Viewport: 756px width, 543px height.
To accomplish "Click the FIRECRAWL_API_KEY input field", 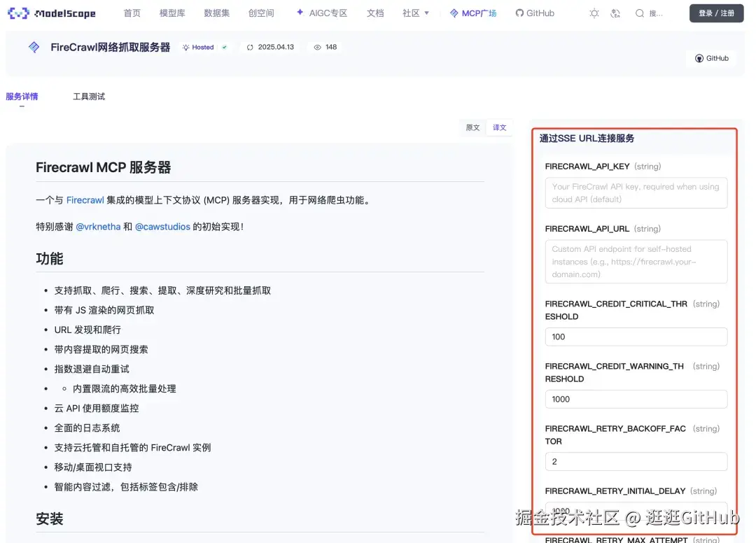I will tap(636, 192).
